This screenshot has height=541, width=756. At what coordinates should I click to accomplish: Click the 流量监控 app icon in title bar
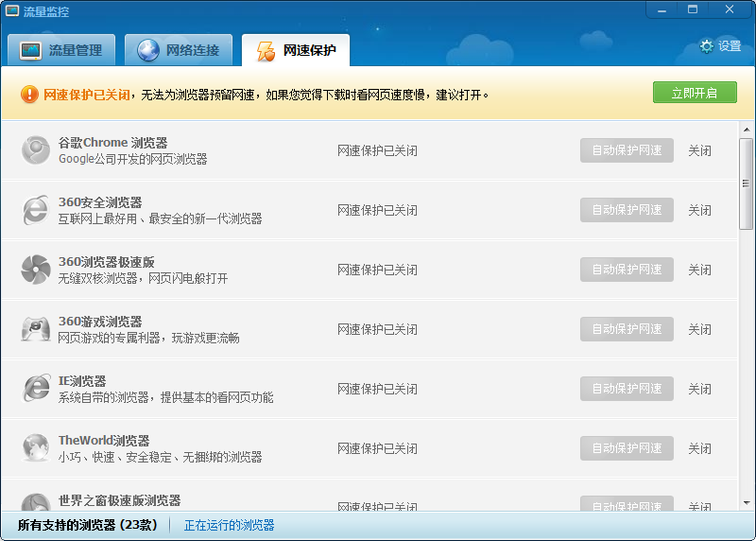[x=12, y=11]
